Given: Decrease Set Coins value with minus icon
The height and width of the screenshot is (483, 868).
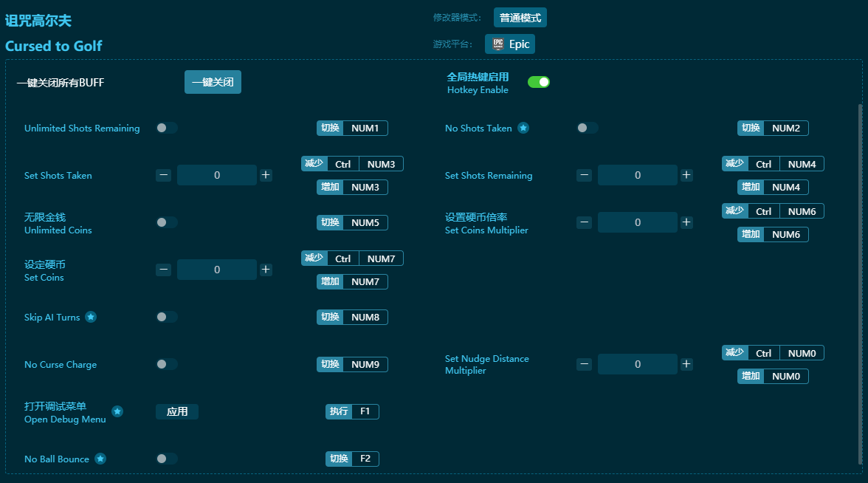Looking at the screenshot, I should 164,270.
